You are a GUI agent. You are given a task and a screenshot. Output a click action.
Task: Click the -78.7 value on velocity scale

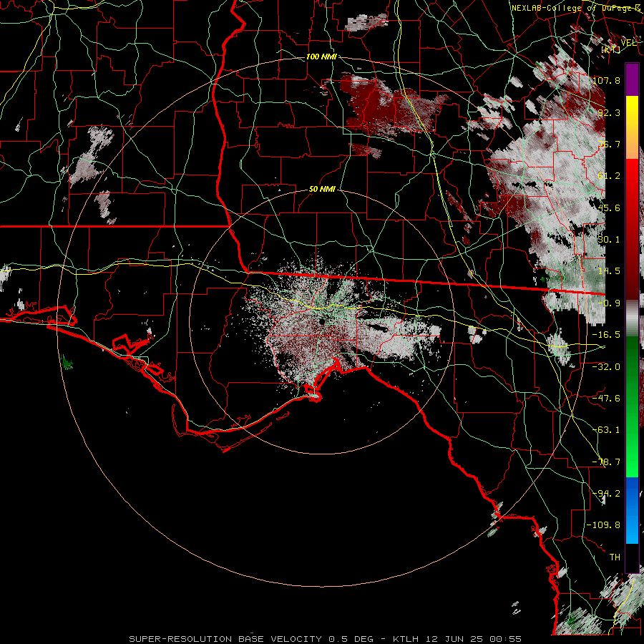pos(606,462)
